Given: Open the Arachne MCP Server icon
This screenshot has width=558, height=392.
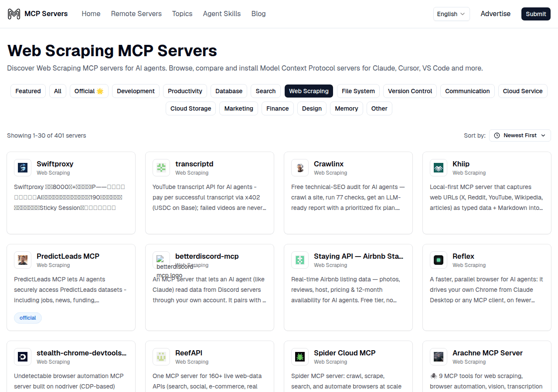Looking at the screenshot, I should (x=439, y=357).
